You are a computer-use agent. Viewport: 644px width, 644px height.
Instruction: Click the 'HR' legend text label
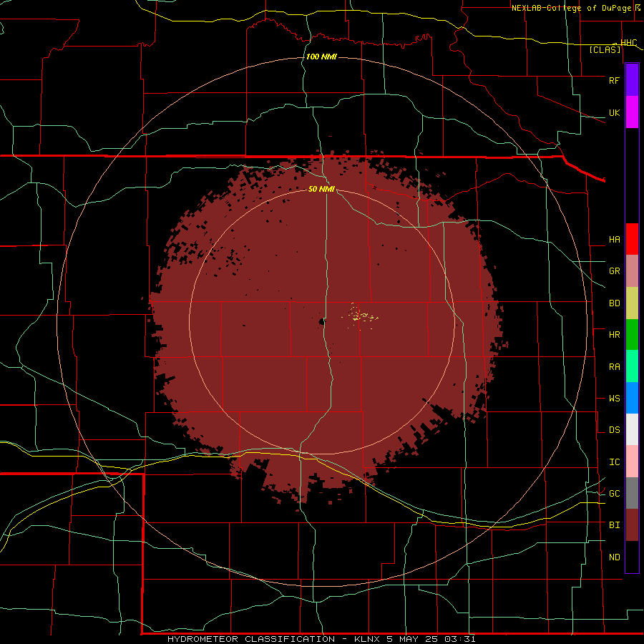tap(614, 335)
